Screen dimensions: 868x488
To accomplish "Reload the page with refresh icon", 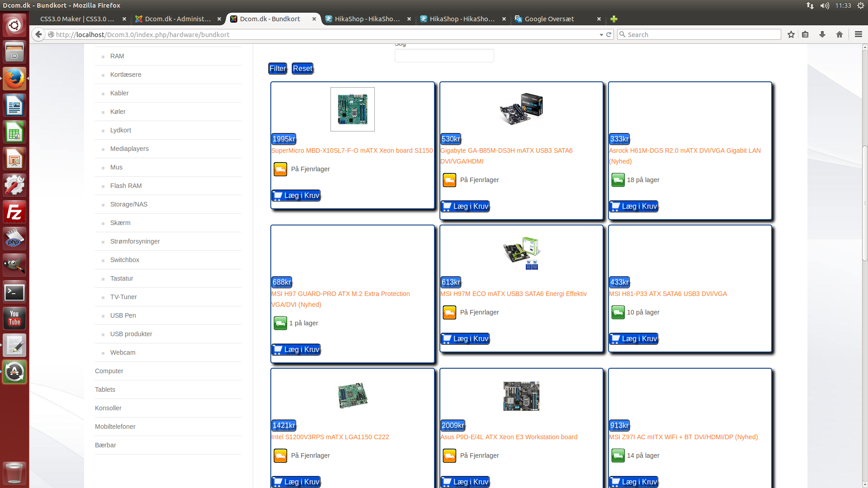I will pos(609,35).
